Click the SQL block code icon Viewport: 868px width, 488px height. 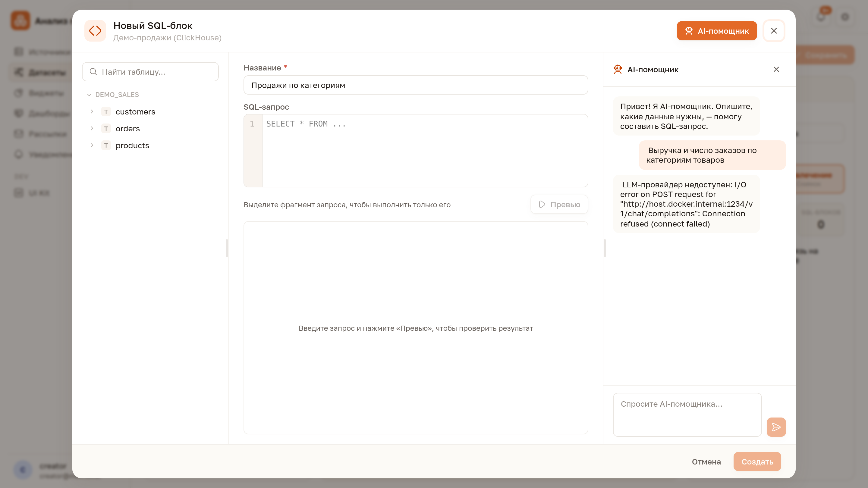(95, 31)
